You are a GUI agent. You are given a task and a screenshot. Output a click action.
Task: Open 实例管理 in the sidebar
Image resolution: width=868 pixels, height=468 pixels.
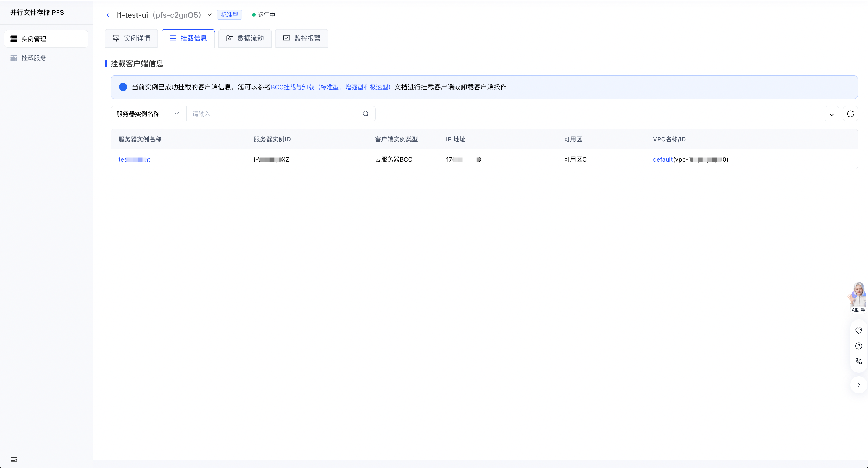(46, 39)
